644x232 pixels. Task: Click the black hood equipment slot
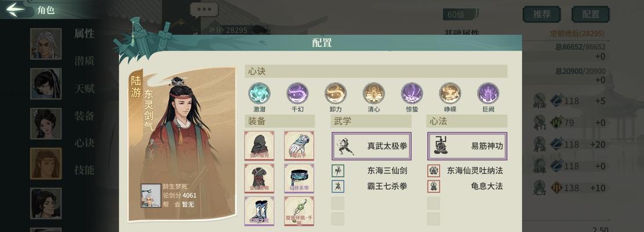click(x=259, y=146)
